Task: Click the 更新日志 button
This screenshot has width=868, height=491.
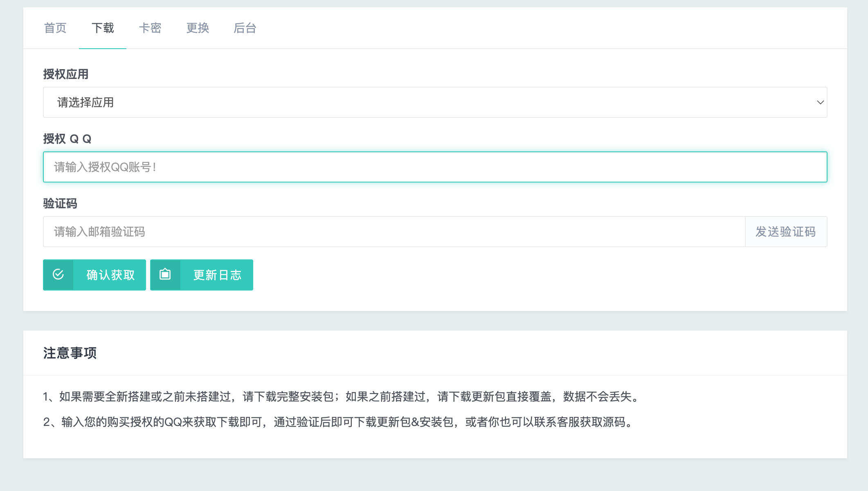Action: point(217,275)
